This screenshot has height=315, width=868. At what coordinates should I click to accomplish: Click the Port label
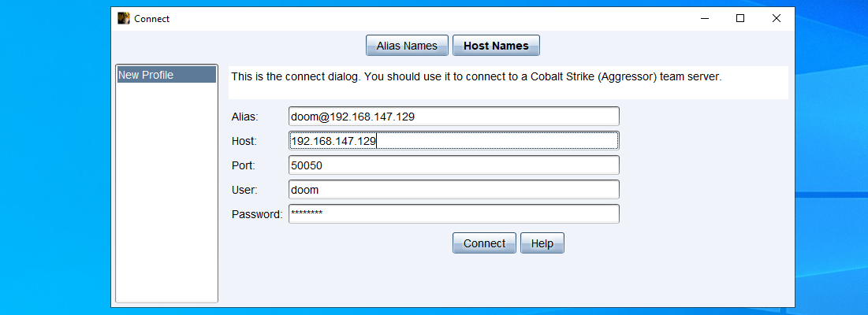pyautogui.click(x=243, y=165)
